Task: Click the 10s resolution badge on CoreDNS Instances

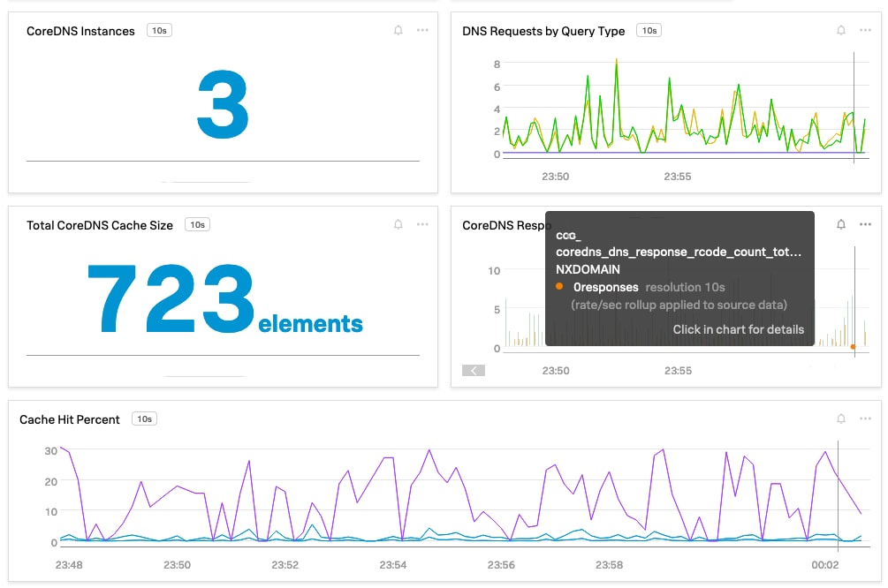Action: [159, 31]
